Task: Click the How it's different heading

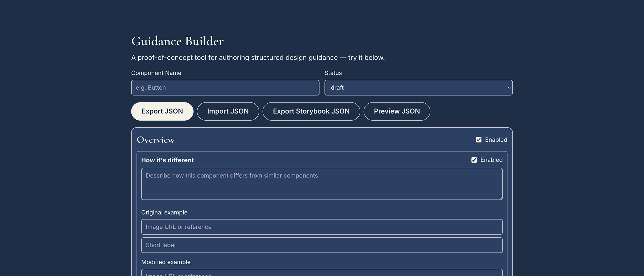Action: point(168,160)
